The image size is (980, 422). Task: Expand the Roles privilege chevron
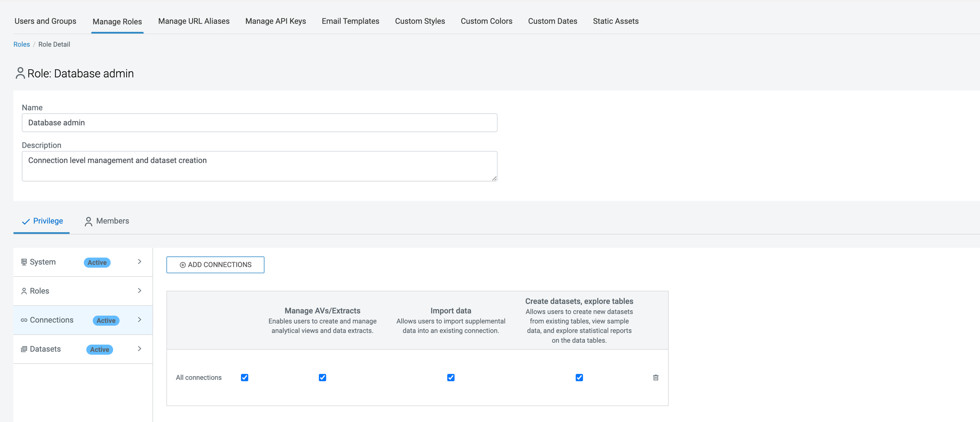pos(140,291)
